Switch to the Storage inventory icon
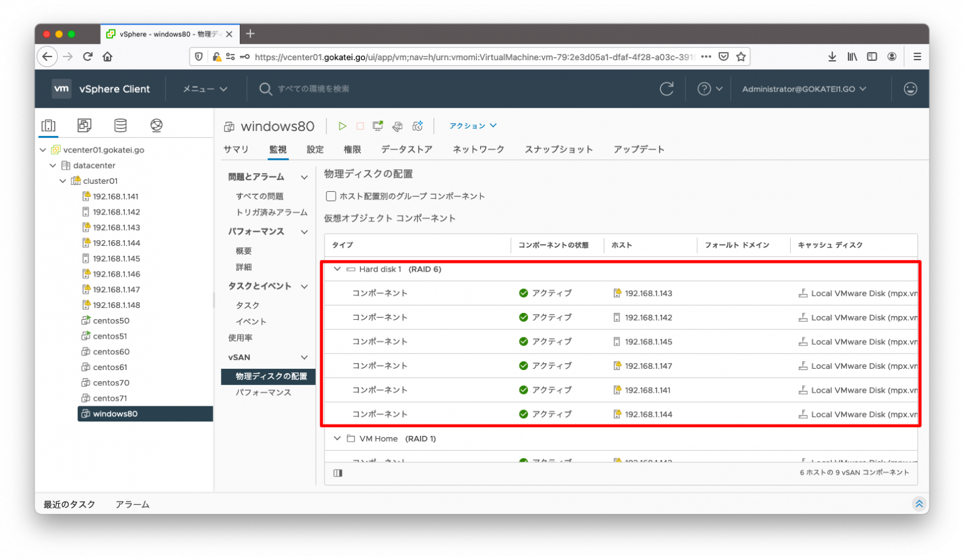Screen dimensions: 964x560 click(120, 125)
